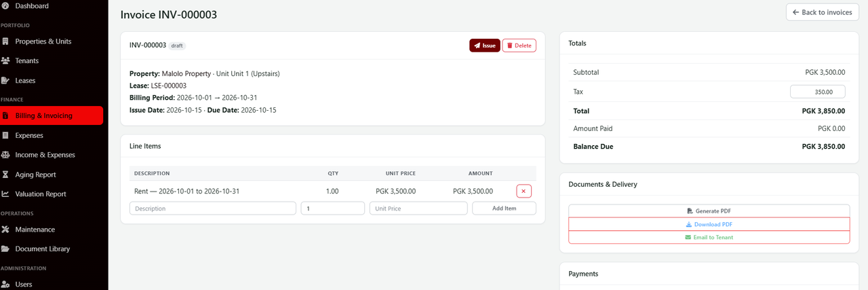Click the Download PDF arrow icon

(689, 225)
